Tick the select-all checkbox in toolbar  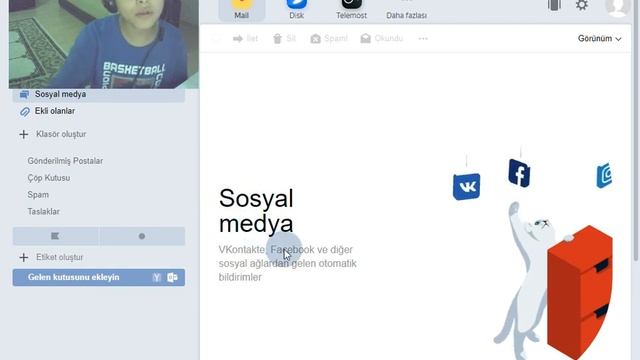(x=216, y=38)
